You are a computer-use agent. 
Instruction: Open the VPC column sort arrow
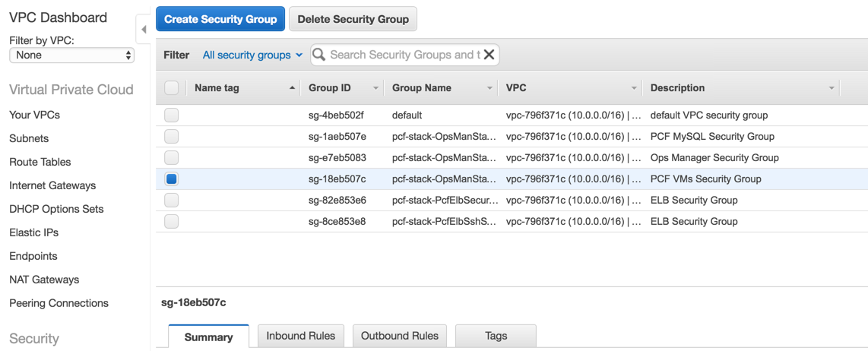[x=634, y=88]
